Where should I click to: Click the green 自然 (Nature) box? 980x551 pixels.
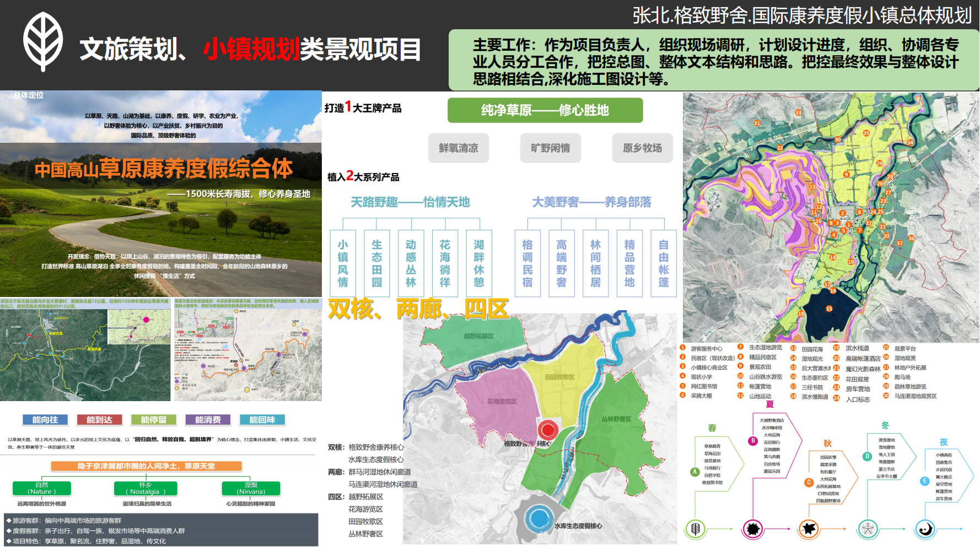point(42,488)
